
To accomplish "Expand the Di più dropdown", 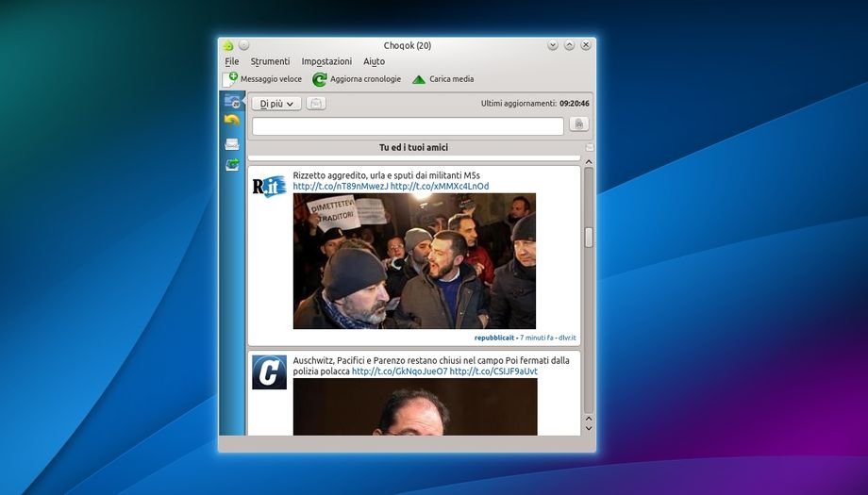I will point(276,104).
